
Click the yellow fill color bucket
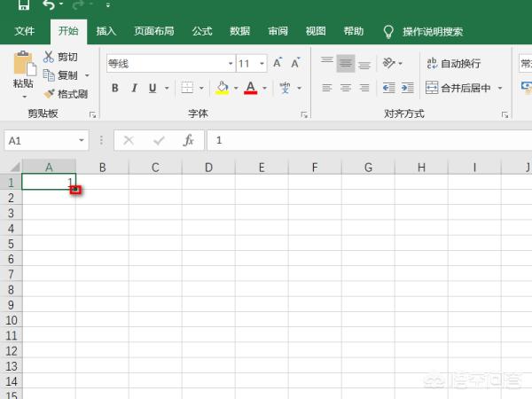tap(222, 88)
